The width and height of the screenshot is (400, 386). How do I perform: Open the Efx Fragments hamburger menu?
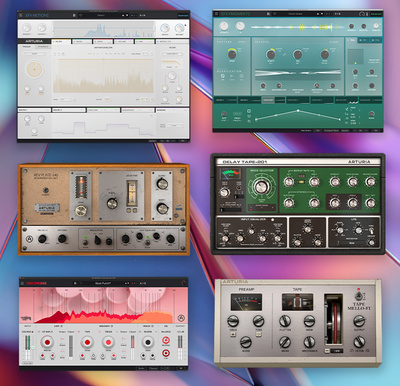(216, 14)
